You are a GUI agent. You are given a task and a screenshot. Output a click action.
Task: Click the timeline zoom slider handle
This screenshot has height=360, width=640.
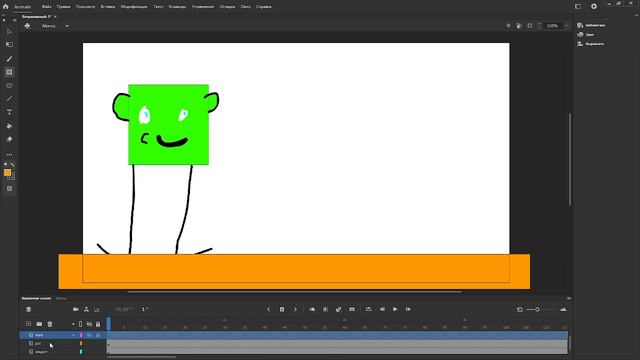(x=537, y=309)
